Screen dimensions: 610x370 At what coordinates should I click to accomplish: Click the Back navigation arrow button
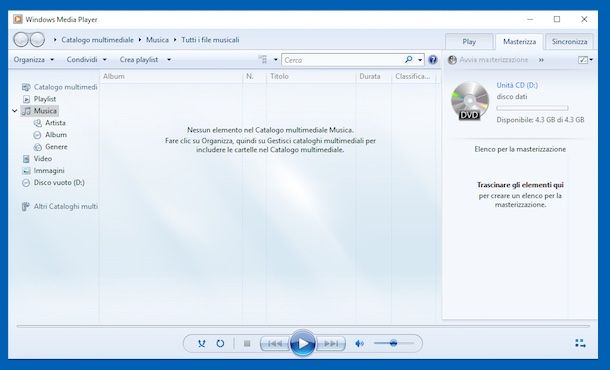pyautogui.click(x=21, y=39)
